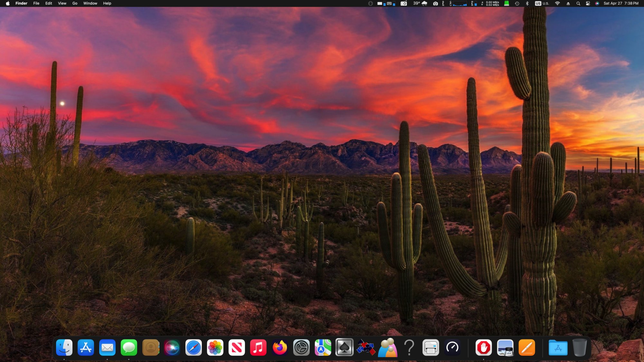Viewport: 644px width, 362px height.
Task: Open System Preferences from the Dock
Action: point(301,348)
